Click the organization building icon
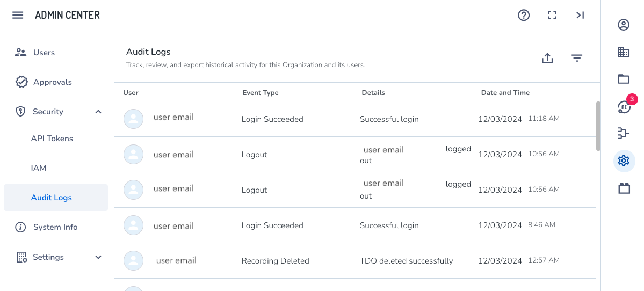Image resolution: width=644 pixels, height=291 pixels. pos(624,52)
